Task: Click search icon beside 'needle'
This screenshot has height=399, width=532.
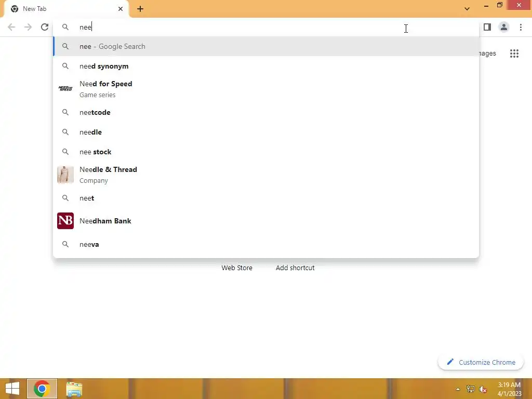Action: click(65, 132)
